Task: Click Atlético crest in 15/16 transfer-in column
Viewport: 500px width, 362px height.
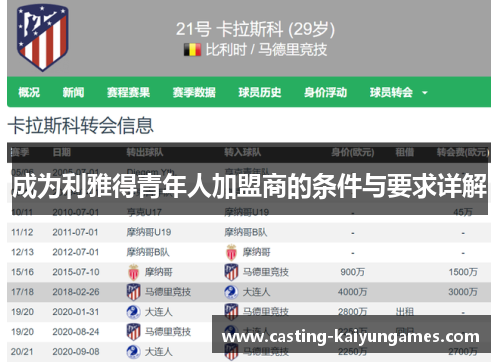Action: pos(231,272)
